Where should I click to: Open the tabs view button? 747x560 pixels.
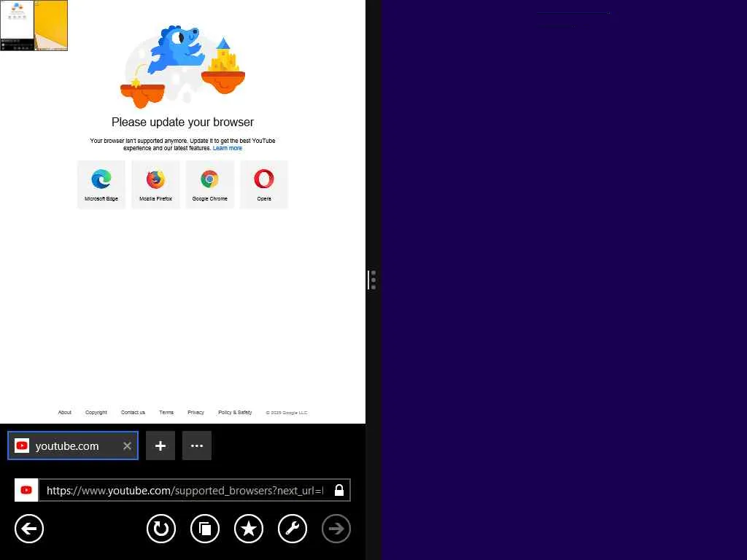[x=205, y=529]
